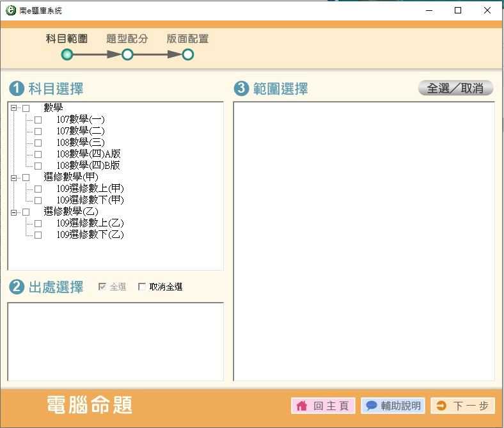The height and width of the screenshot is (428, 504).
Task: Click the 科目範圍 step circle
Action: [67, 54]
